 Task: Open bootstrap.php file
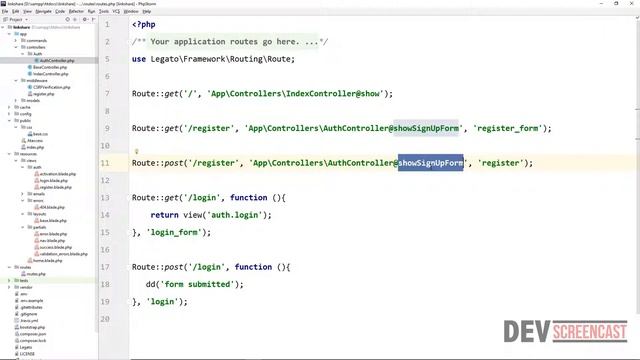[29, 327]
